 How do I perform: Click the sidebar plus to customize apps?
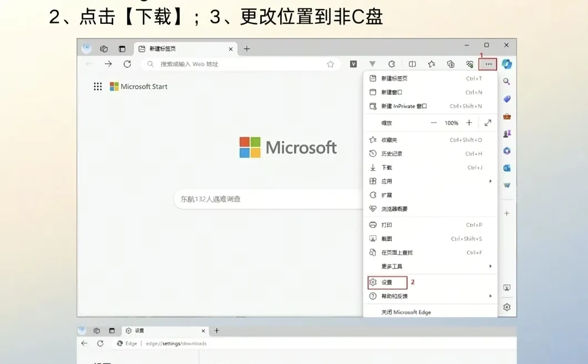pos(506,213)
